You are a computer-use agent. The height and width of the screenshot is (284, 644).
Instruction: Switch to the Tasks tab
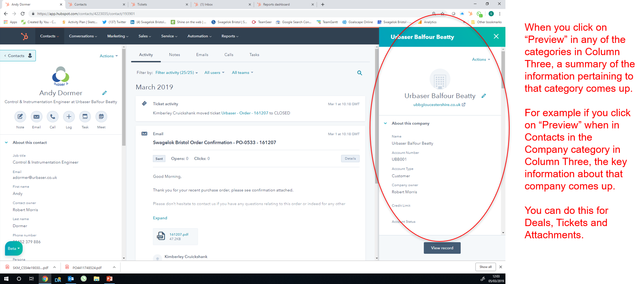click(254, 55)
